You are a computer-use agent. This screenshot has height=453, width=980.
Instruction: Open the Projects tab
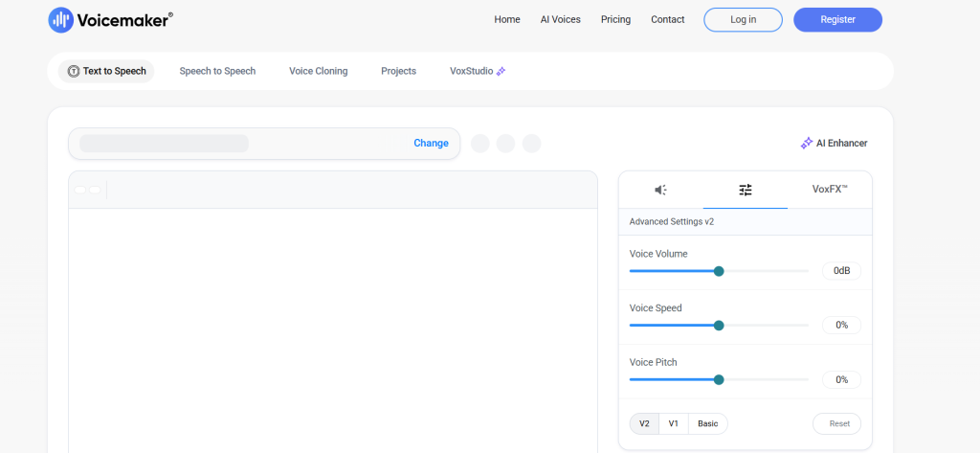(x=398, y=71)
